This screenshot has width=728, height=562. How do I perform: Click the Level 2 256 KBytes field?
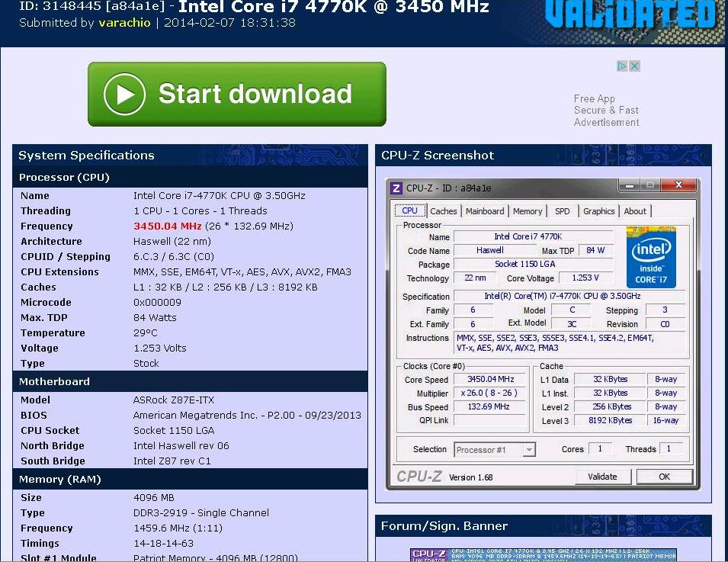[x=610, y=406]
